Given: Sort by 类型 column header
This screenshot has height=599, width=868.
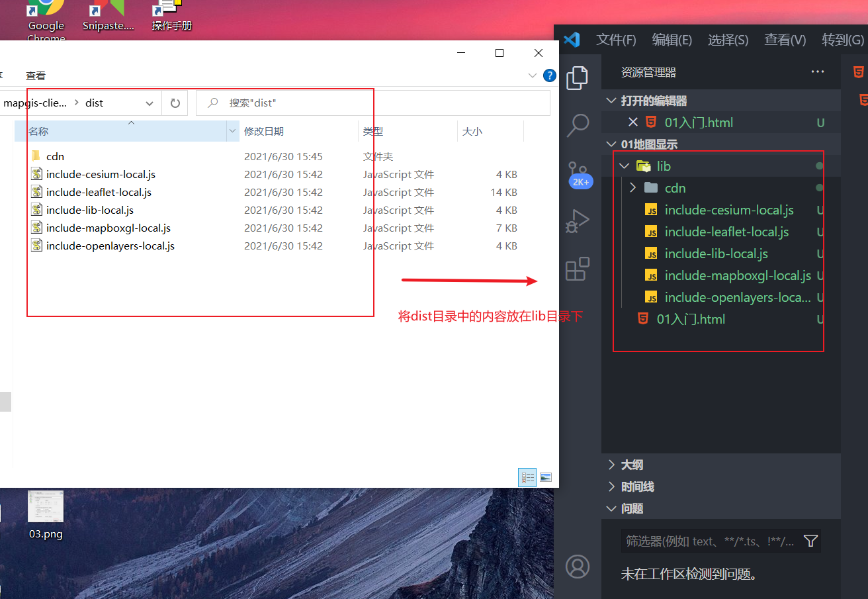Looking at the screenshot, I should click(x=408, y=131).
